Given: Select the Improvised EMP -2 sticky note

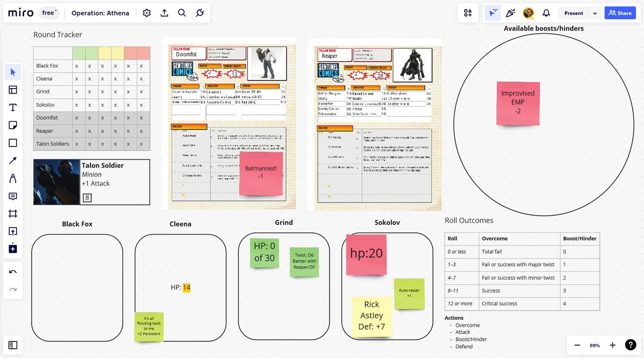Looking at the screenshot, I should (518, 103).
